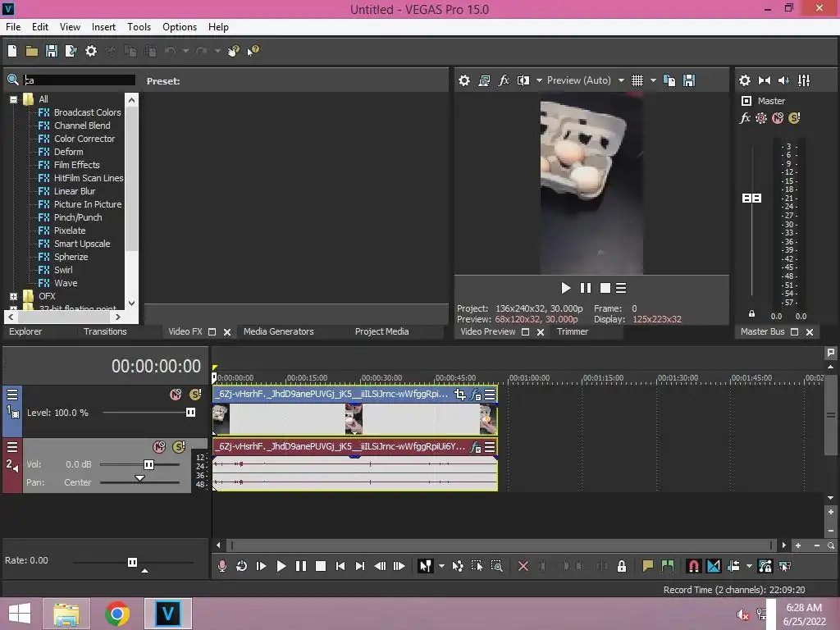The image size is (840, 630).
Task: Open project Properties gear in main toolbar
Action: click(x=91, y=51)
